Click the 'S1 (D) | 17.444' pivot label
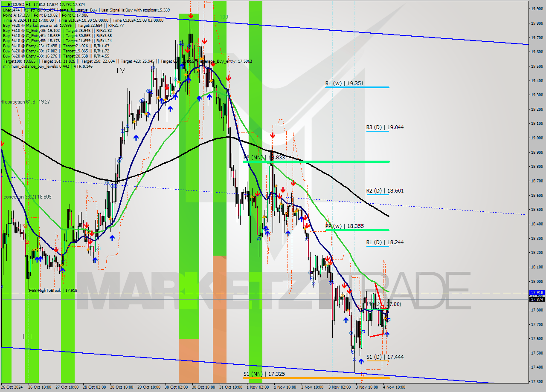 385,357
